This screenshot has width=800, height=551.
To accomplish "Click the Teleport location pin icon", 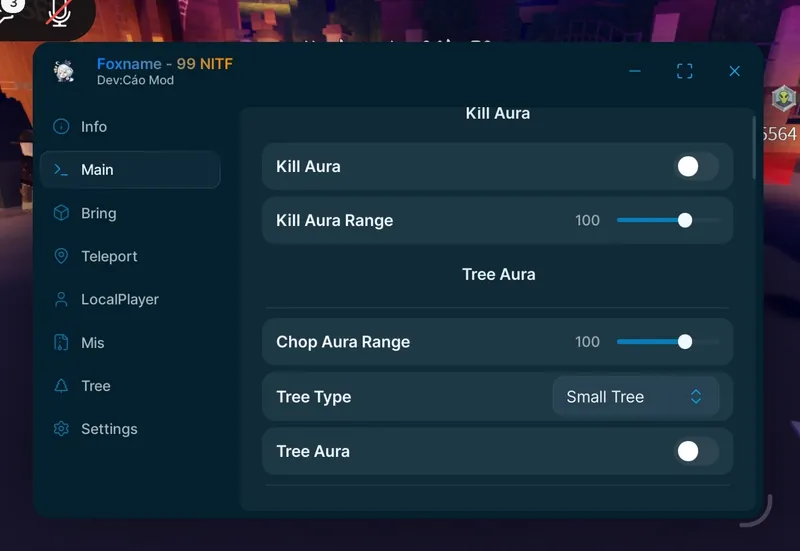I will click(62, 256).
